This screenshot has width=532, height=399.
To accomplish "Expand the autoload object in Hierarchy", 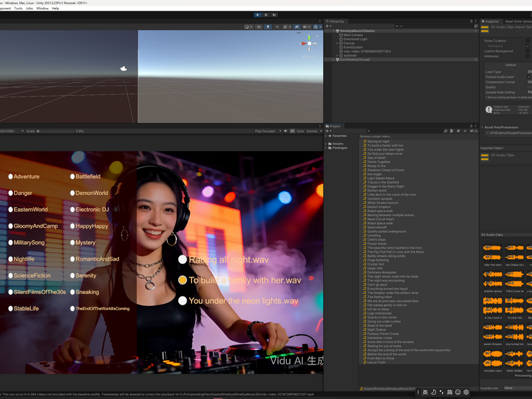I will coord(337,55).
